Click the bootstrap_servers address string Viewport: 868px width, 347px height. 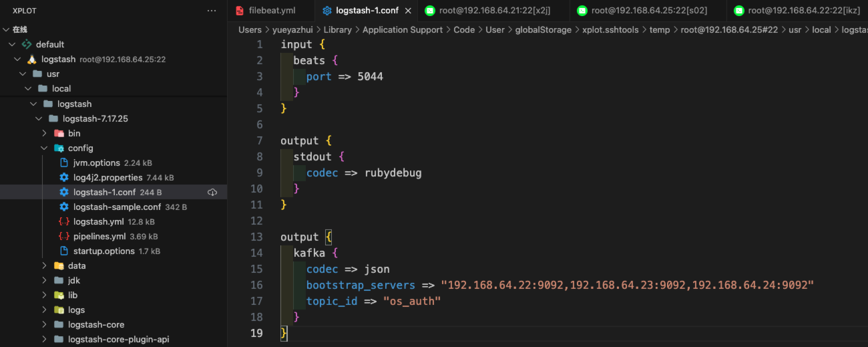(x=628, y=285)
